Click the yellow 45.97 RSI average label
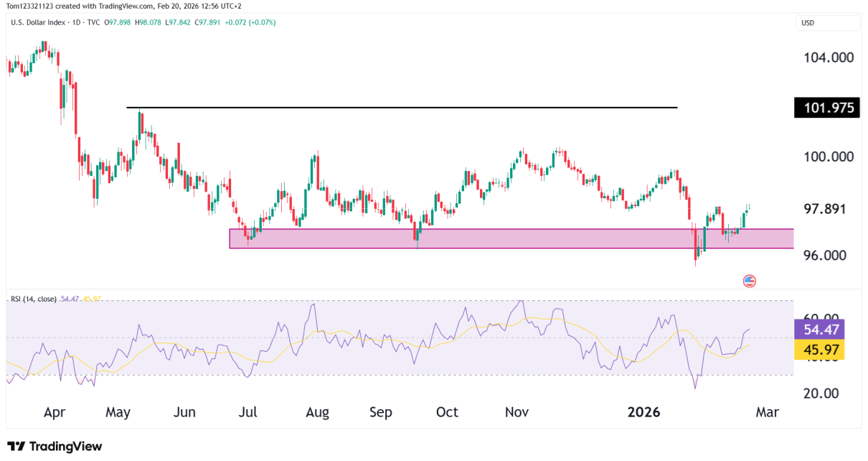 (x=819, y=350)
